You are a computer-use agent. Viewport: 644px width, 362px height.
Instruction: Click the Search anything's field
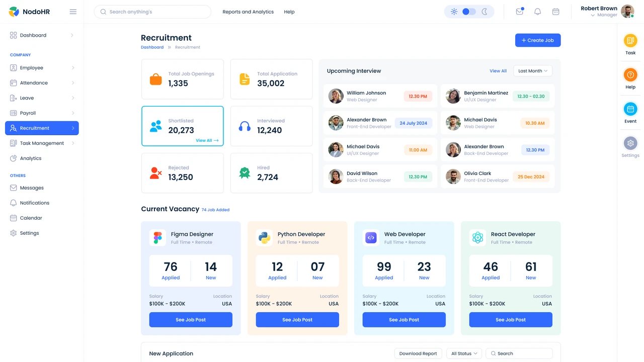tap(152, 12)
